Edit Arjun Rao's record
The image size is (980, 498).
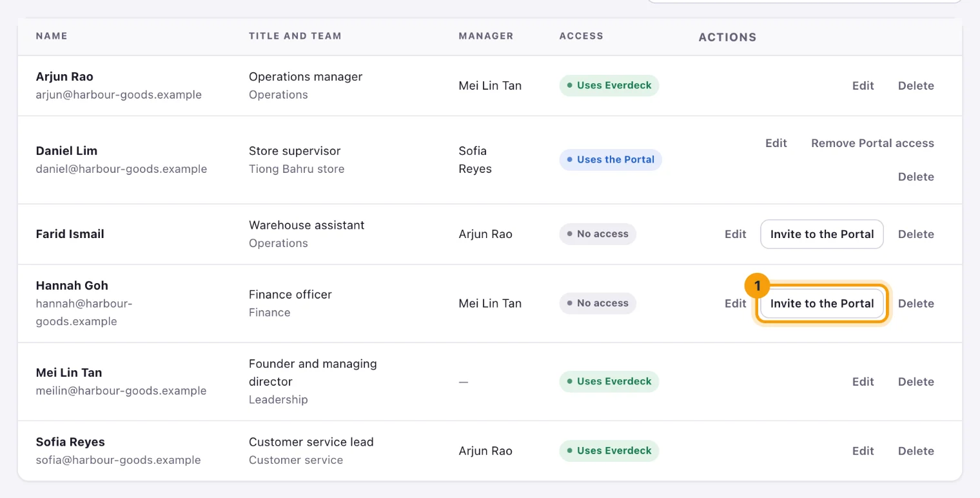click(863, 86)
